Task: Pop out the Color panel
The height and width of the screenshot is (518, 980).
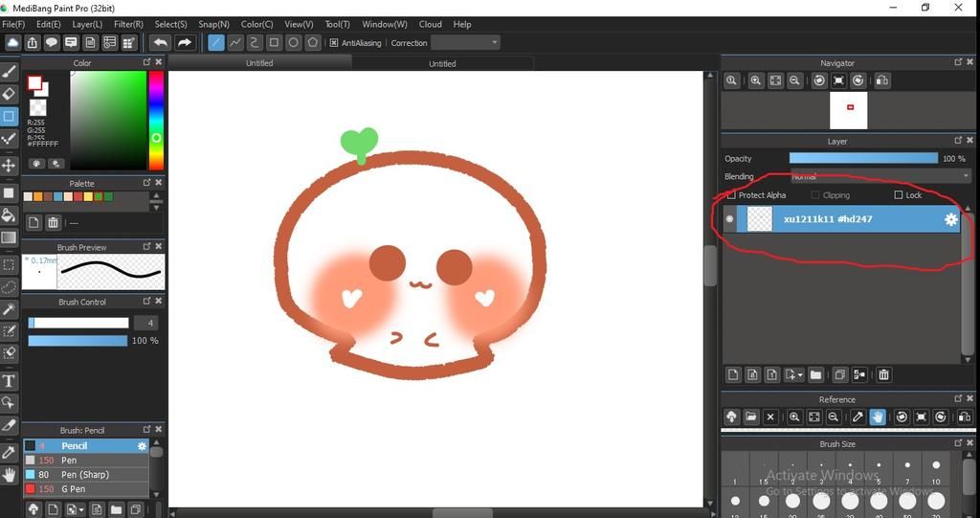Action: coord(146,62)
